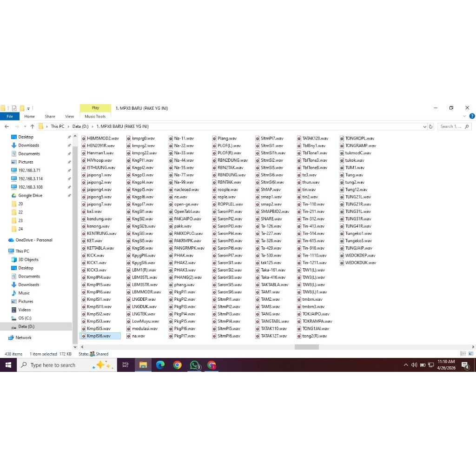Switch to details view button
Image resolution: width=476 pixels, height=476 pixels.
click(x=463, y=354)
